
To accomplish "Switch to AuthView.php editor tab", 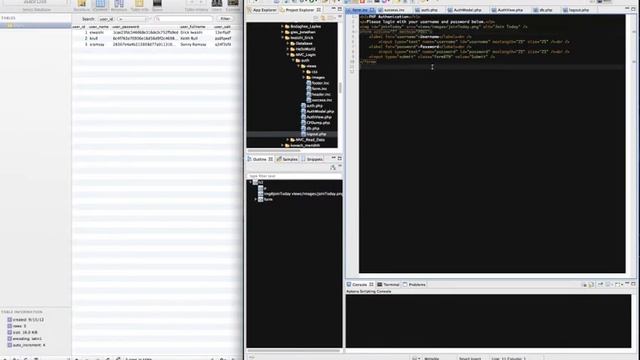I will [x=507, y=10].
